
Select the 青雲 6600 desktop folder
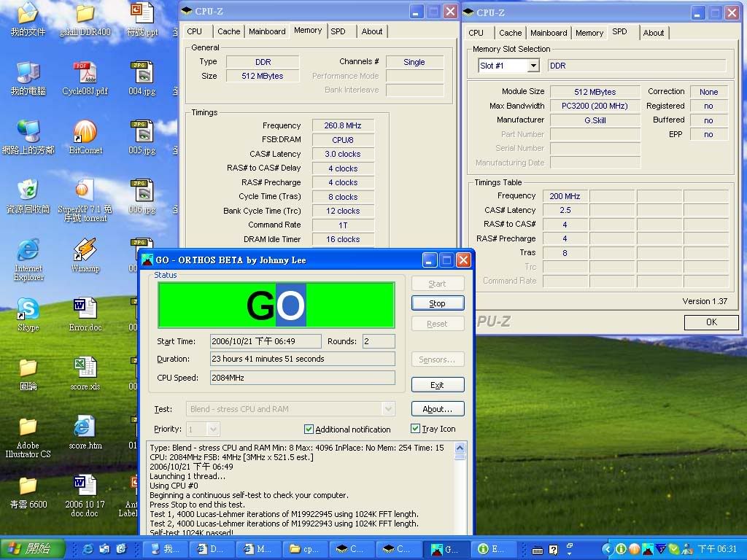(x=28, y=493)
